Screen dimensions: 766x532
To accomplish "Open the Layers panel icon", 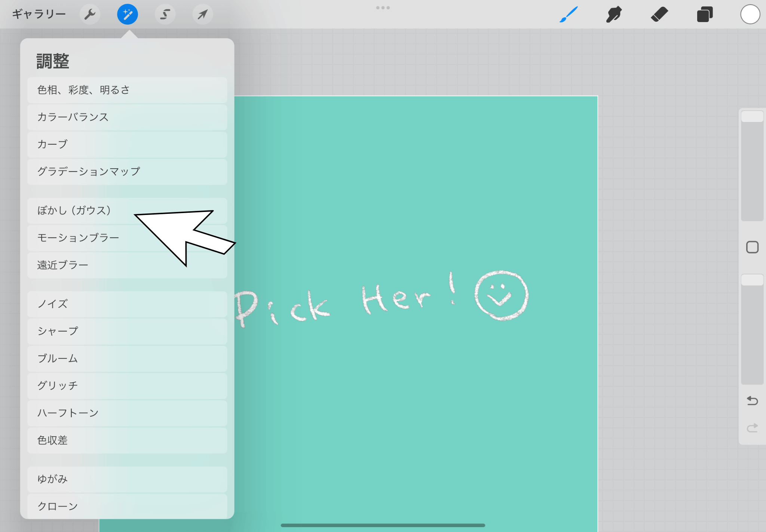I will click(x=705, y=15).
